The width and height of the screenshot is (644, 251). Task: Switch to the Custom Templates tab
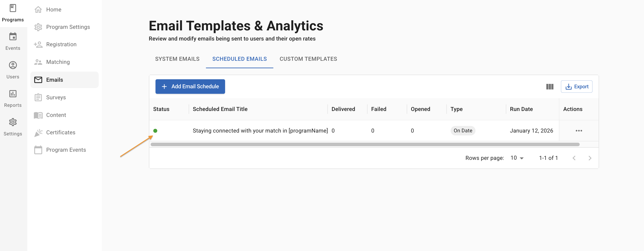(x=308, y=59)
